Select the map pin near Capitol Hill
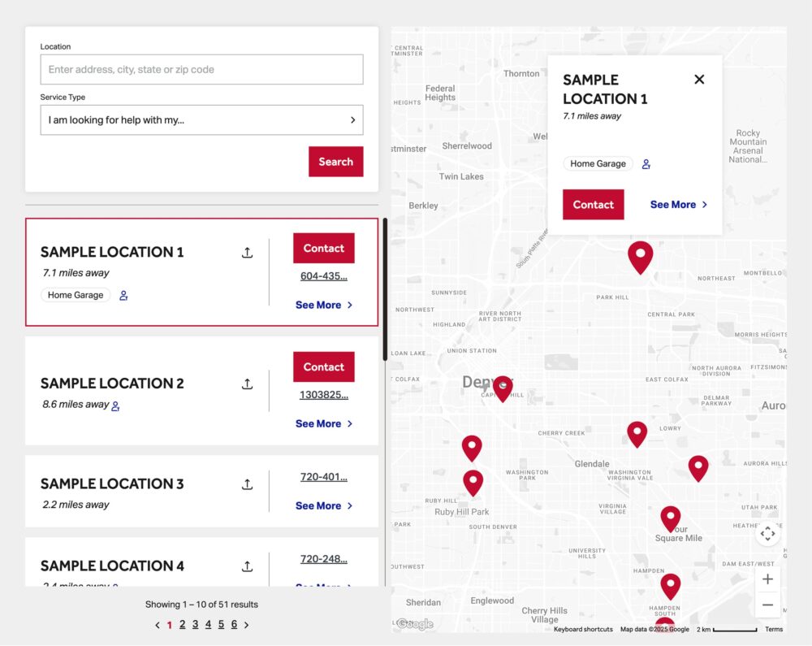This screenshot has height=646, width=812. tap(503, 387)
